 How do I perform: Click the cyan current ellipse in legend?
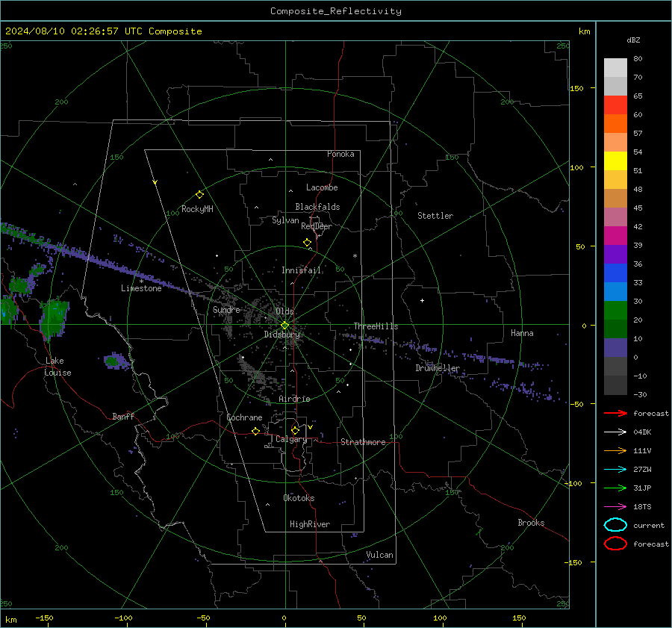pyautogui.click(x=615, y=525)
